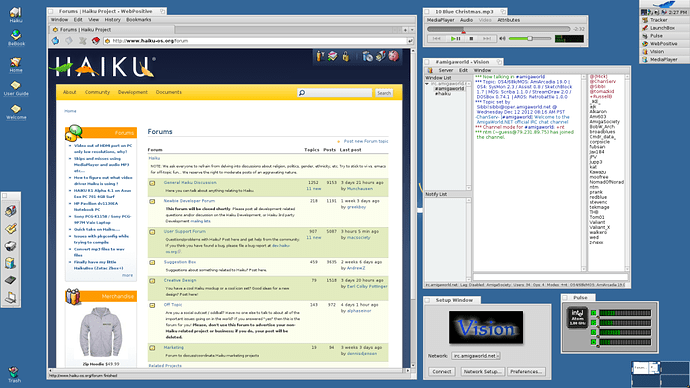Click the red stop/reload icon in WebPositive
This screenshot has height=388, width=690.
pos(95,41)
